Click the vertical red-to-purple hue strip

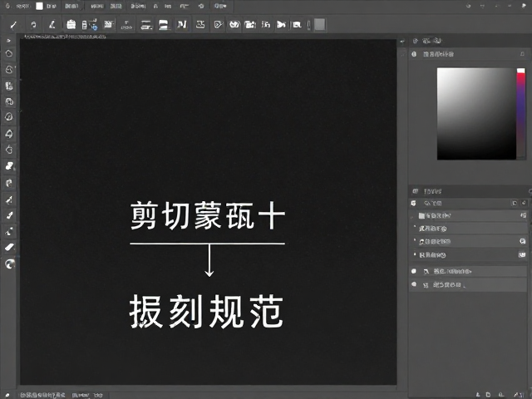pyautogui.click(x=521, y=114)
